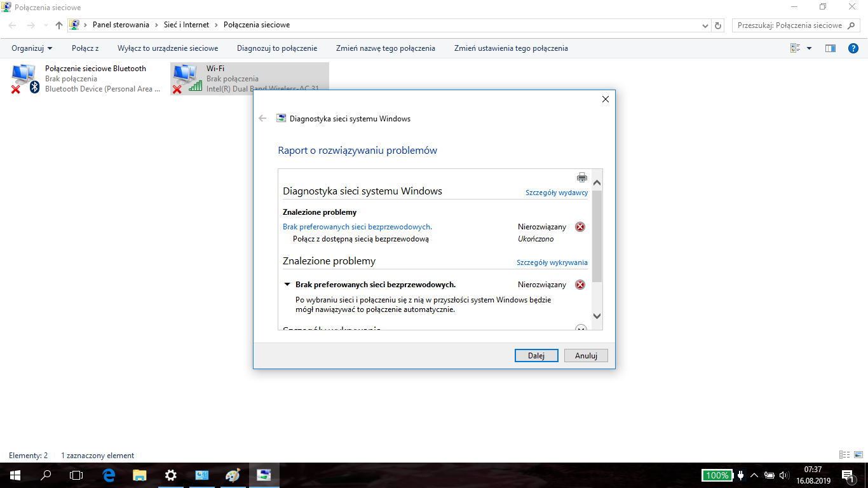Image resolution: width=868 pixels, height=488 pixels.
Task: Click the report vertical scrollbar thumb
Action: 597,236
